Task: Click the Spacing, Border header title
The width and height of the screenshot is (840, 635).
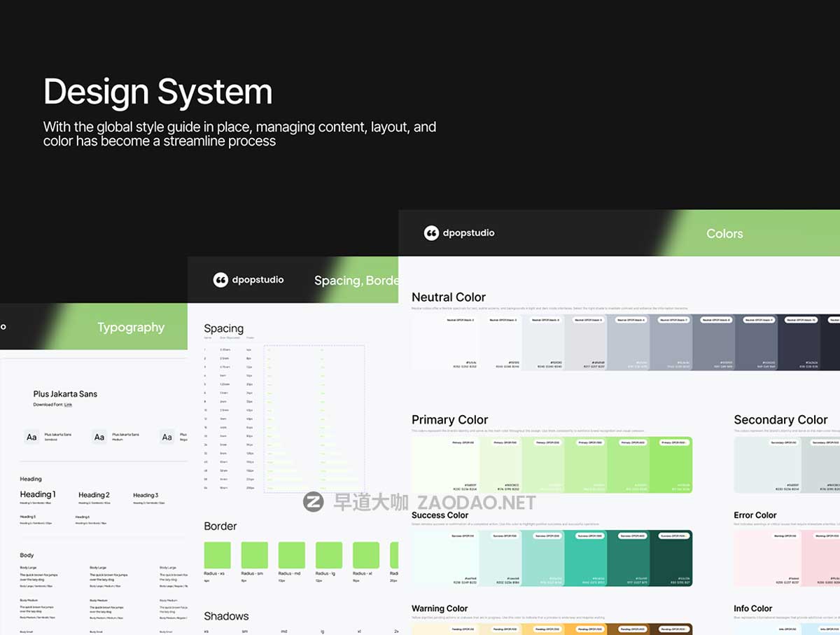Action: [356, 281]
